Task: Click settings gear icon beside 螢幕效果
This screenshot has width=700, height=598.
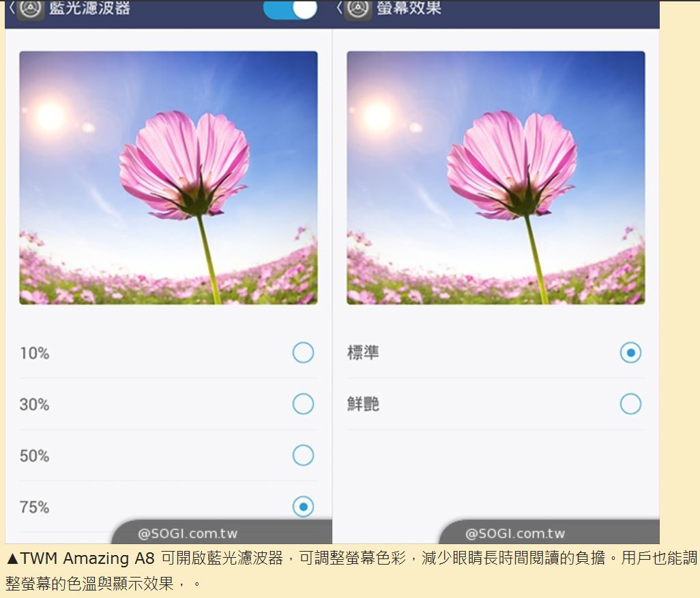Action: tap(358, 9)
